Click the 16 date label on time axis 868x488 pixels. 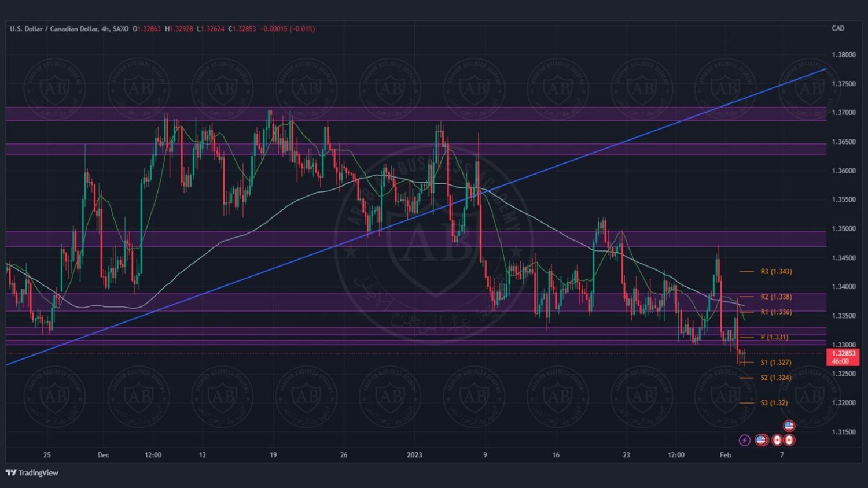556,455
